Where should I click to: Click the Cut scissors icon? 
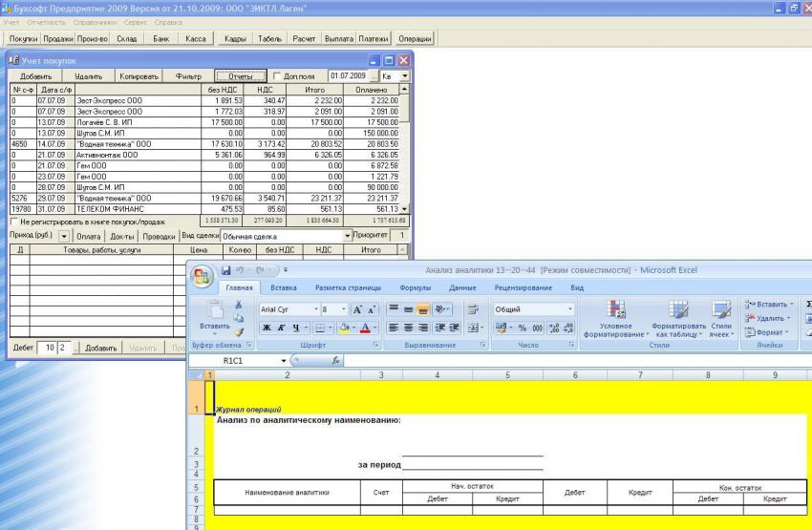click(x=237, y=305)
